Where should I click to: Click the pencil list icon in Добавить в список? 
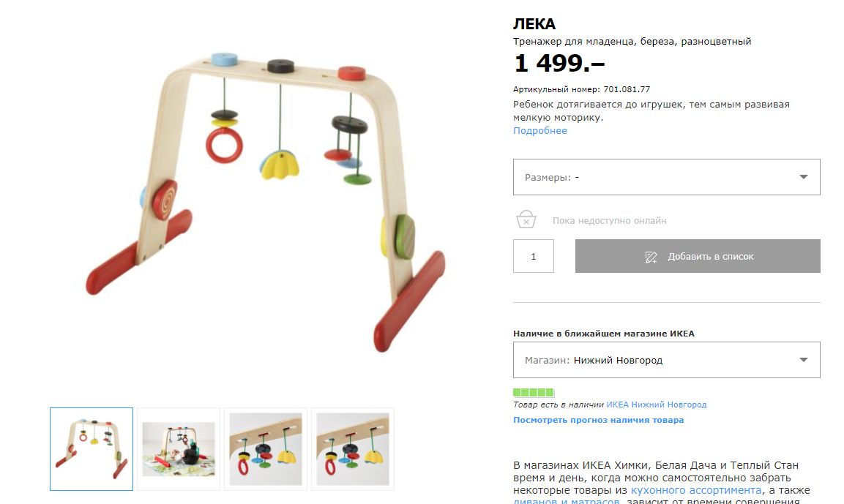[651, 257]
